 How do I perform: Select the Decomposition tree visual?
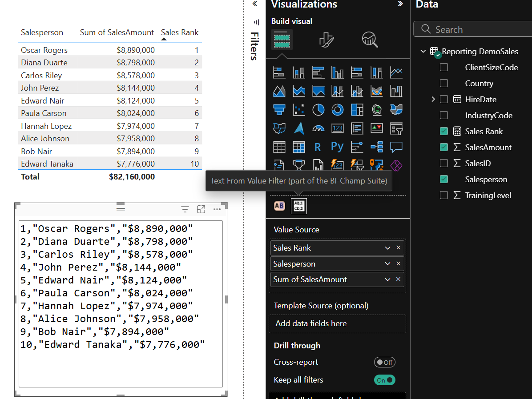(x=377, y=147)
